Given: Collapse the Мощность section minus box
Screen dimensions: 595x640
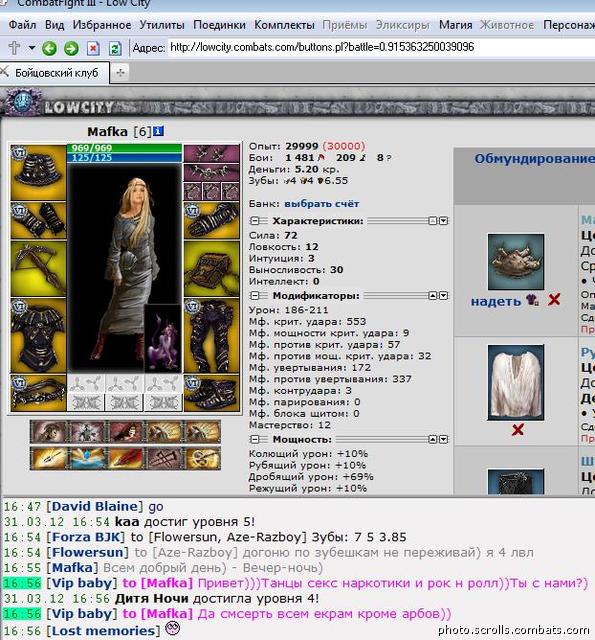Looking at the screenshot, I should pyautogui.click(x=255, y=440).
